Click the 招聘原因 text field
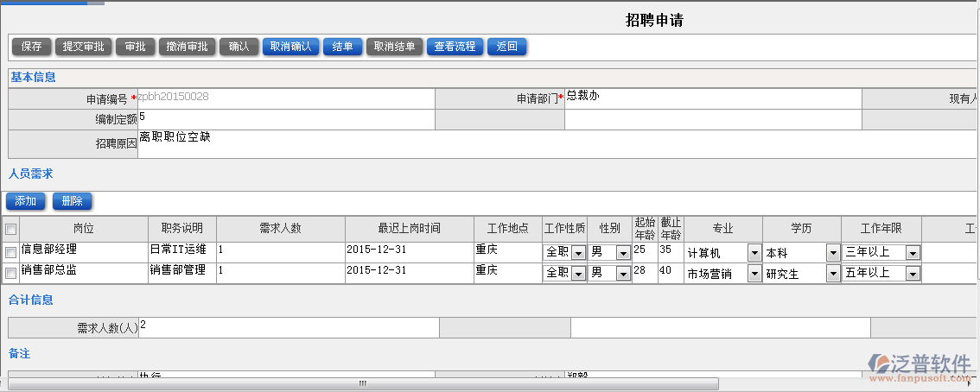 (553, 144)
